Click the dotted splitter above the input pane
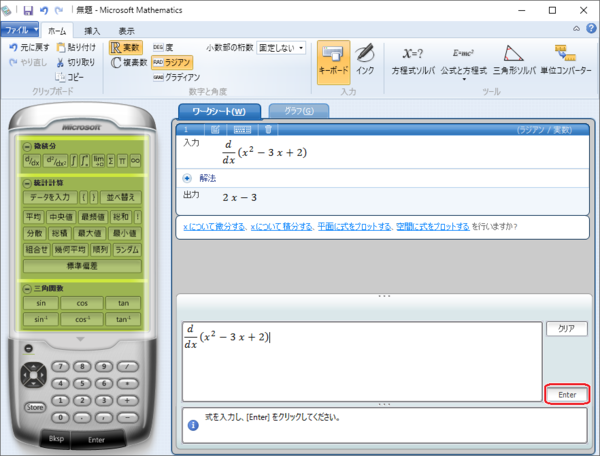Screen dimensions: 600x456 click(384, 296)
